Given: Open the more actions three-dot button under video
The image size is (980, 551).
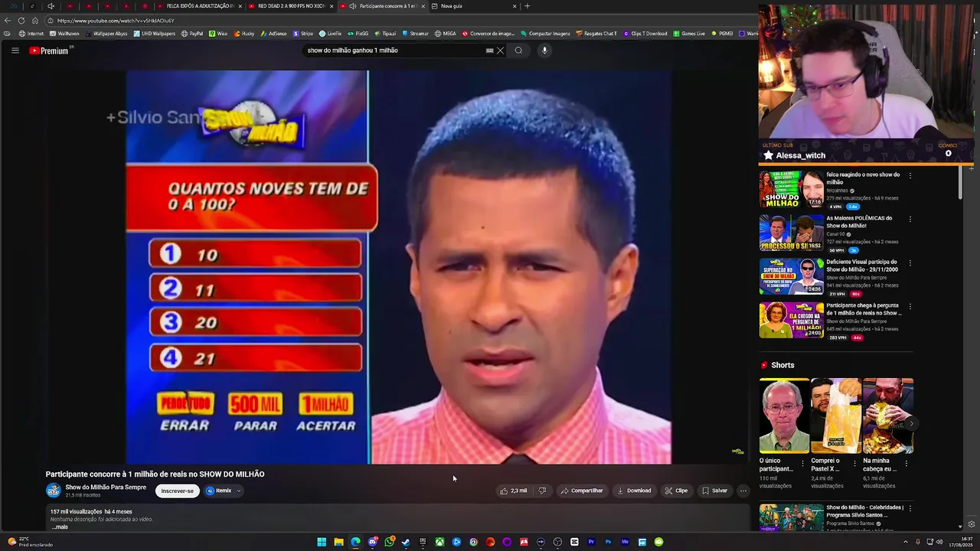Looking at the screenshot, I should tap(743, 491).
